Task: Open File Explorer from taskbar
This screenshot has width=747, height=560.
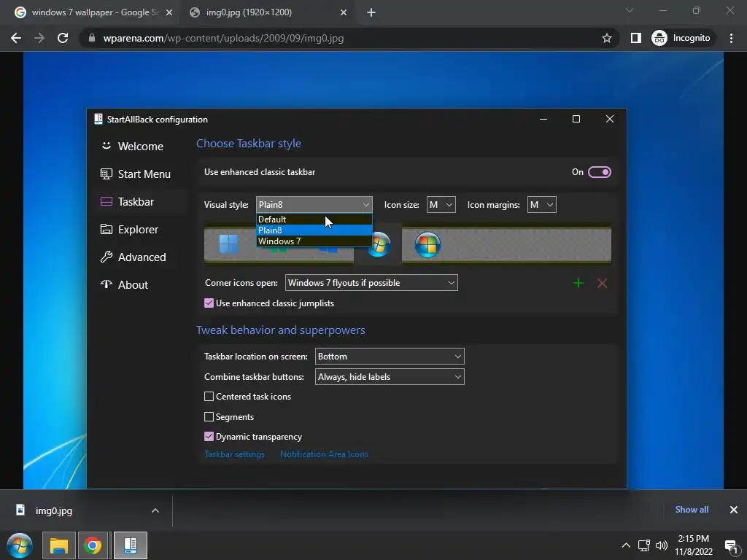Action: point(58,545)
